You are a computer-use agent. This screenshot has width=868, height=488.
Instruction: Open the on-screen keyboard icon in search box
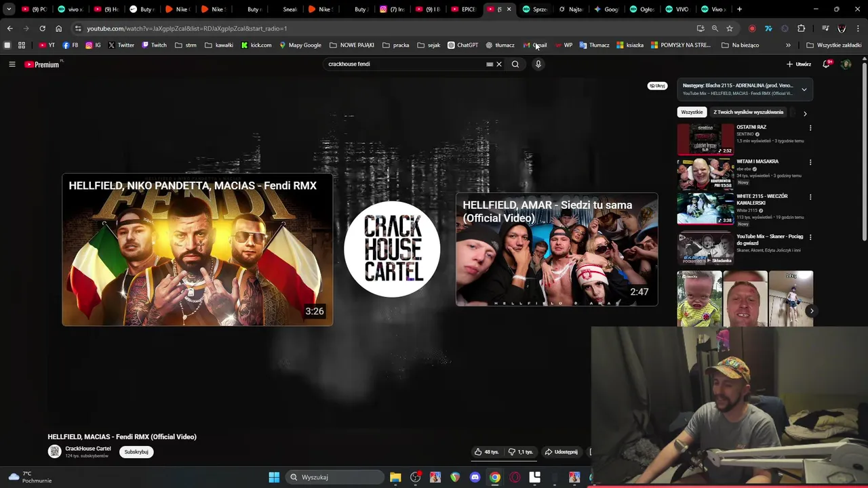click(490, 64)
